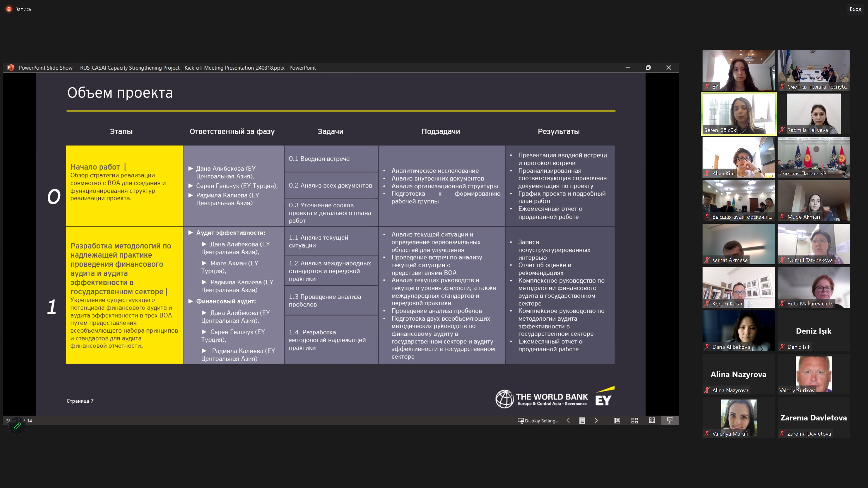Screen dimensions: 868x488
Task: Click Dana Alibekova participant tile
Action: [x=738, y=331]
